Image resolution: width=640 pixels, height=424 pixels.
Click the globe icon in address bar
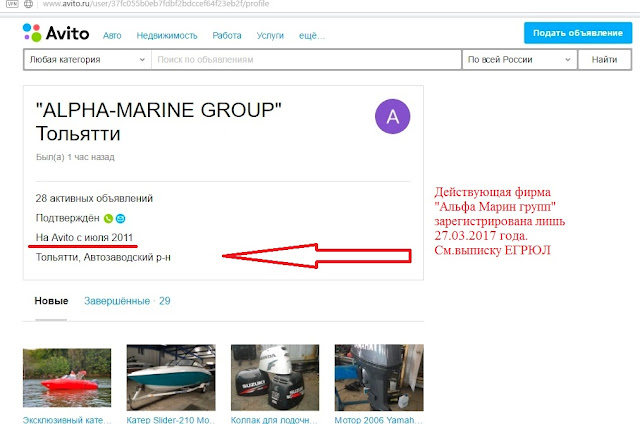click(x=29, y=4)
